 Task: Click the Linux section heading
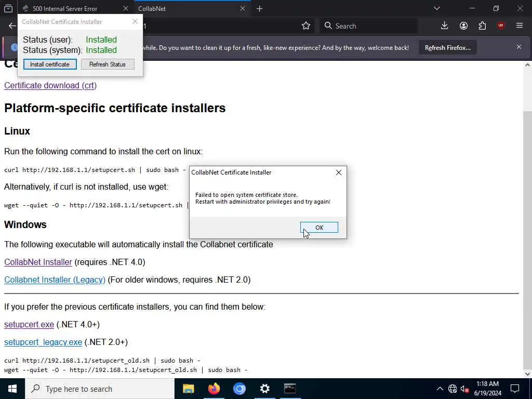(x=17, y=131)
